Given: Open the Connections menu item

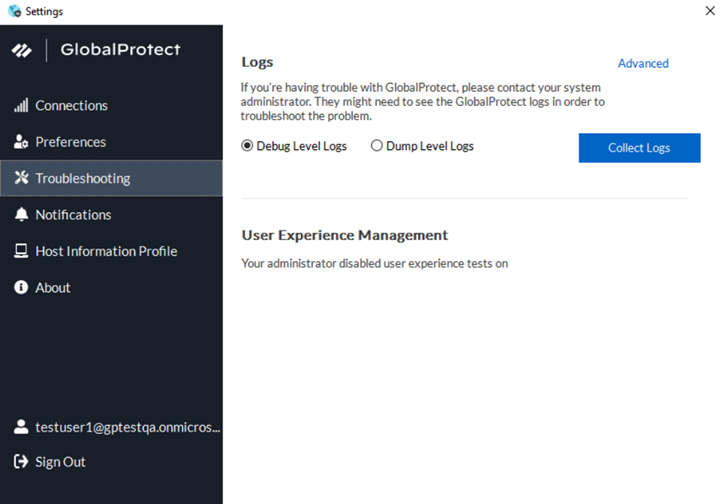Looking at the screenshot, I should [71, 106].
